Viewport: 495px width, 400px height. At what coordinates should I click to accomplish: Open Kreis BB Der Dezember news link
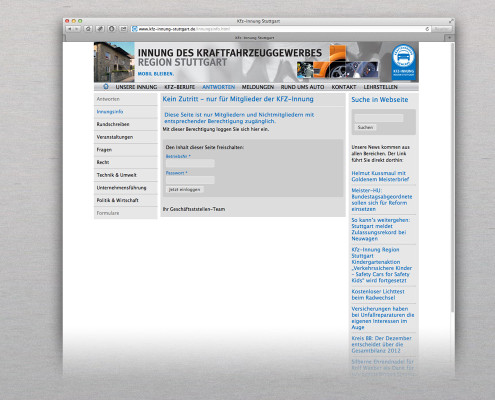(381, 344)
